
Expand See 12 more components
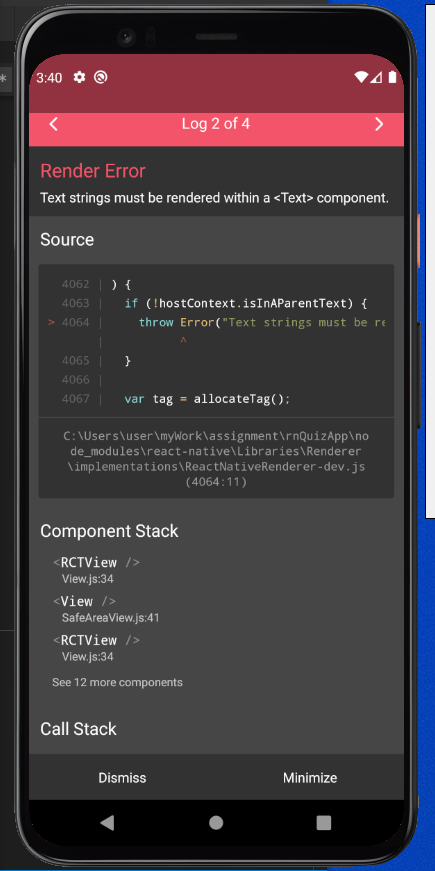point(117,682)
